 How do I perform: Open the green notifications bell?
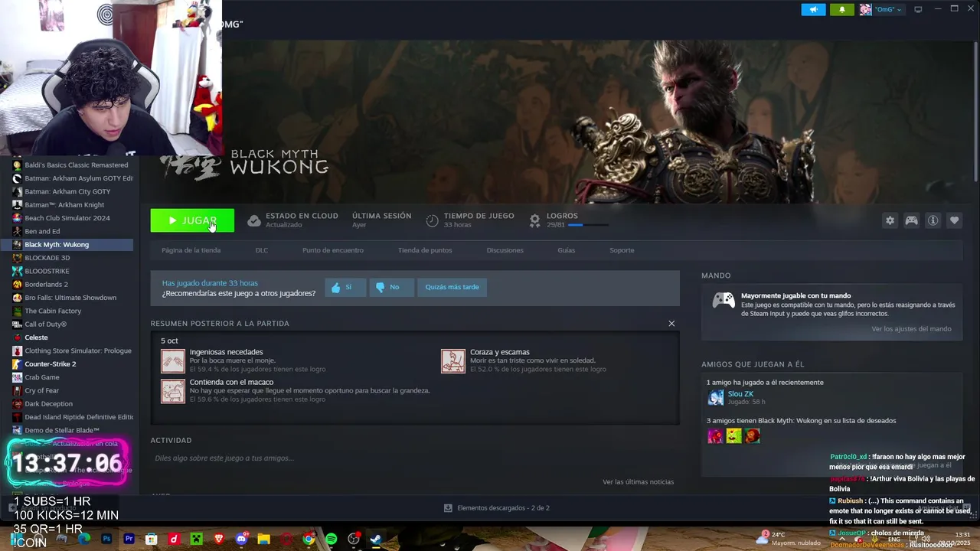(x=842, y=9)
